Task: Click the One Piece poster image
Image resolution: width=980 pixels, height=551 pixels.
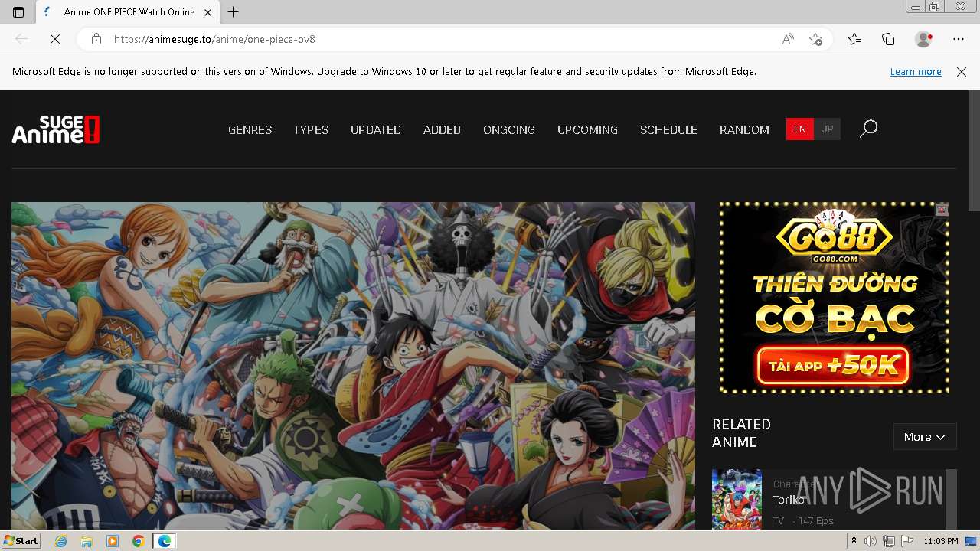Action: click(353, 366)
